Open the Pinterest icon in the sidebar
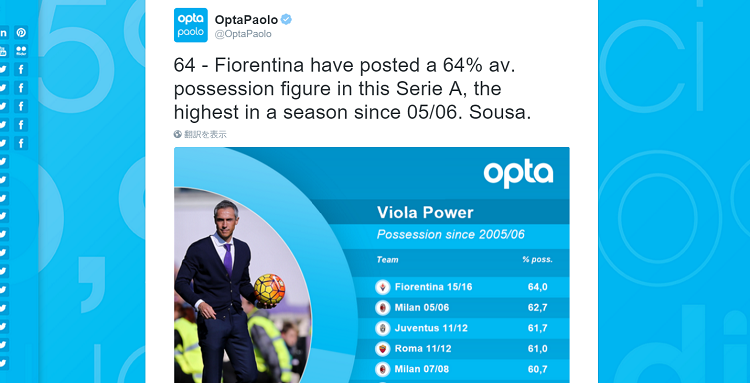This screenshot has height=383, width=750. [x=21, y=33]
